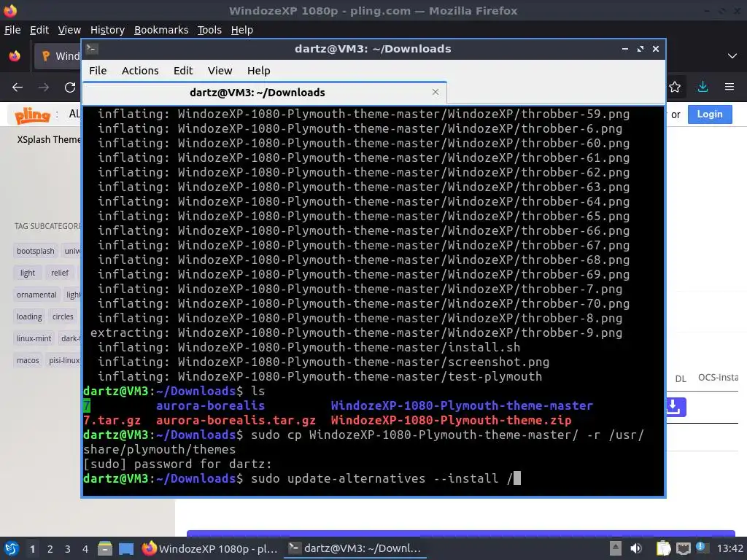Close the terminal tab with X
This screenshot has height=560, width=747.
click(435, 92)
